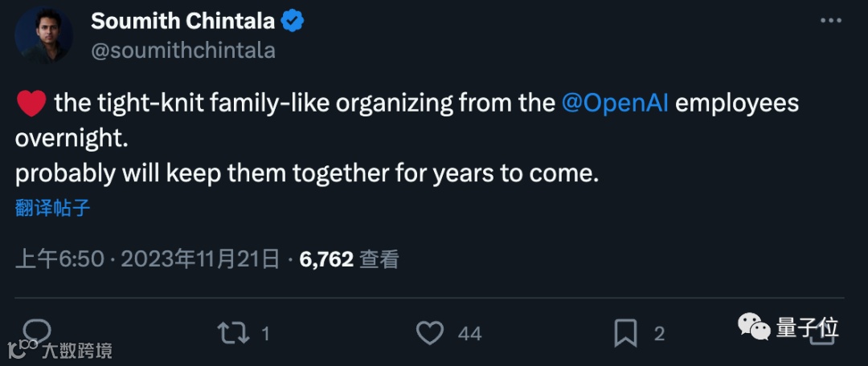868x366 pixels.
Task: Click the Soumith Chintala display name
Action: pos(183,21)
